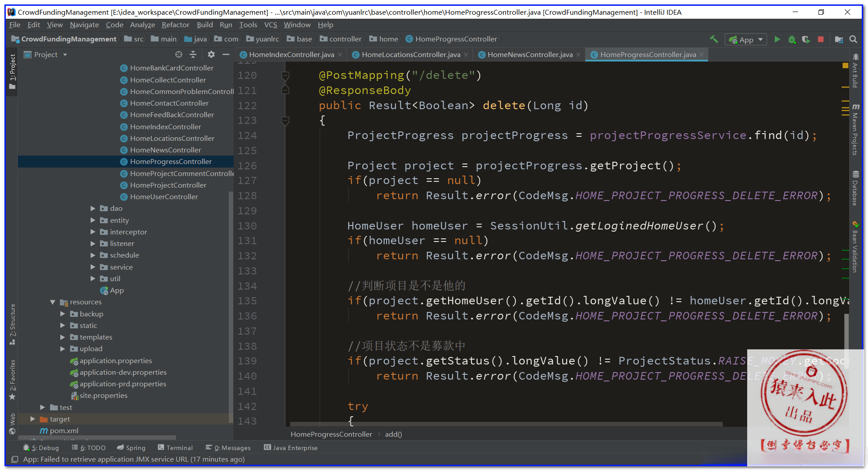
Task: Fold the delete method at line 123
Action: tap(285, 120)
